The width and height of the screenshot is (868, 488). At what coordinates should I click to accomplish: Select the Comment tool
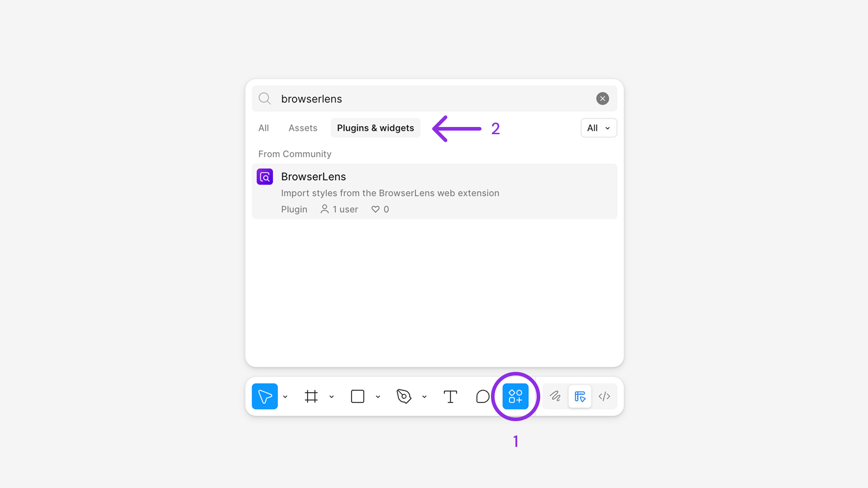482,396
